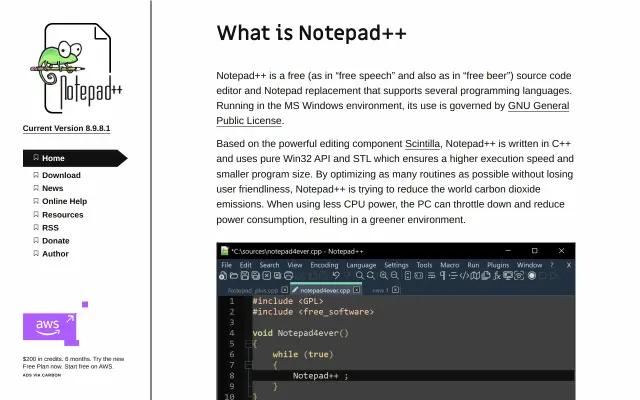Click the Find magnifier toolbar icon
This screenshot has width=640, height=400.
point(360,276)
